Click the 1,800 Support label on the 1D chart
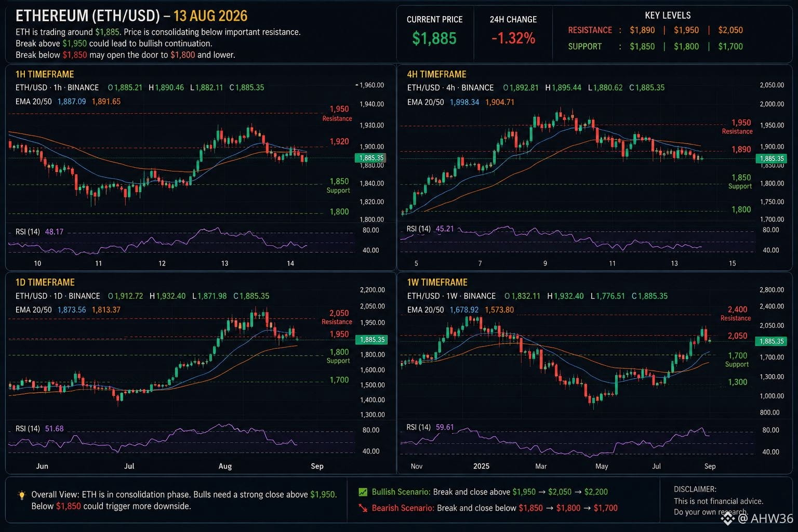Image resolution: width=798 pixels, height=532 pixels. click(x=339, y=356)
